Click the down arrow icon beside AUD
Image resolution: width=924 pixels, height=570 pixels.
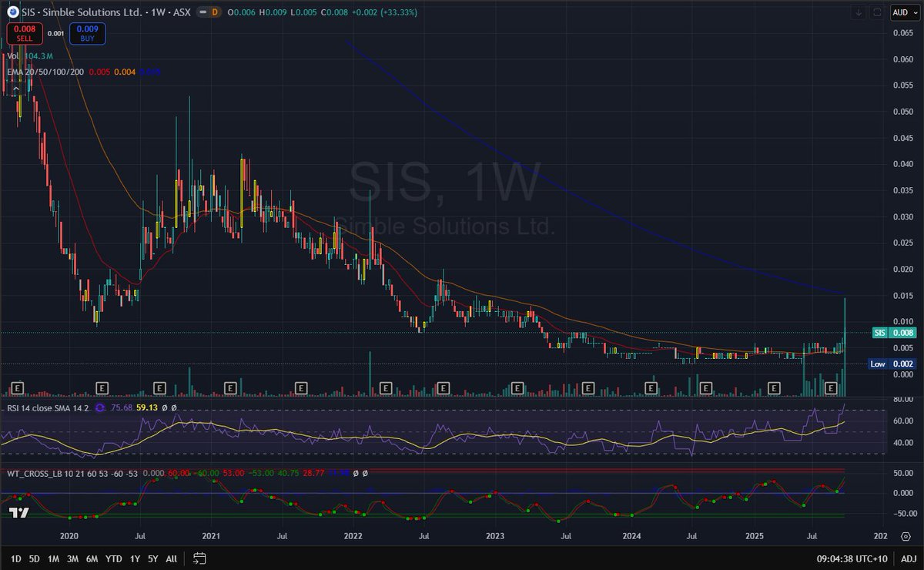(858, 12)
